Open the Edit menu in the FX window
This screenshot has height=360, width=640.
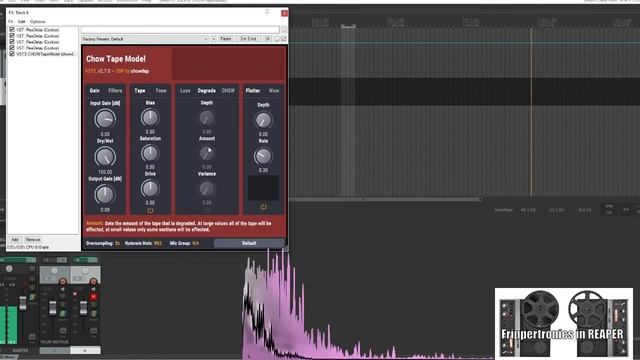(x=21, y=21)
